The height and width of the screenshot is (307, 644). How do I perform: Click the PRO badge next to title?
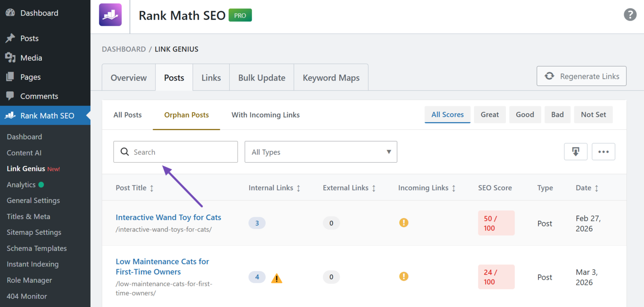click(240, 15)
